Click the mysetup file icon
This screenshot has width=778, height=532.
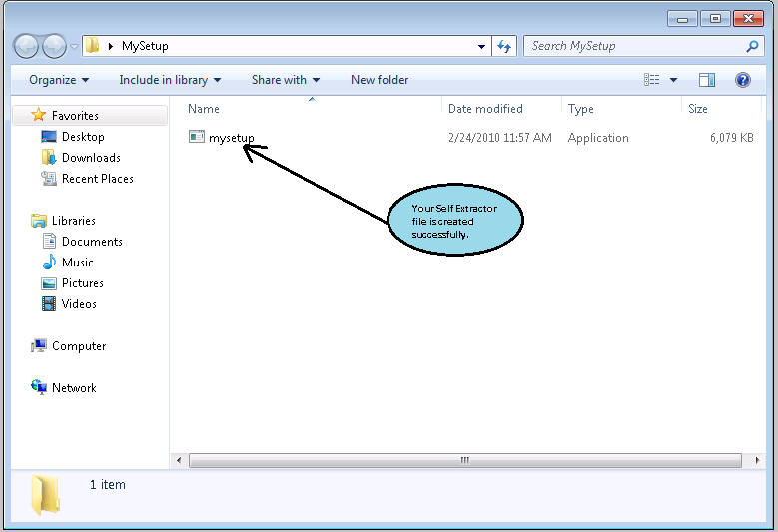pos(197,137)
